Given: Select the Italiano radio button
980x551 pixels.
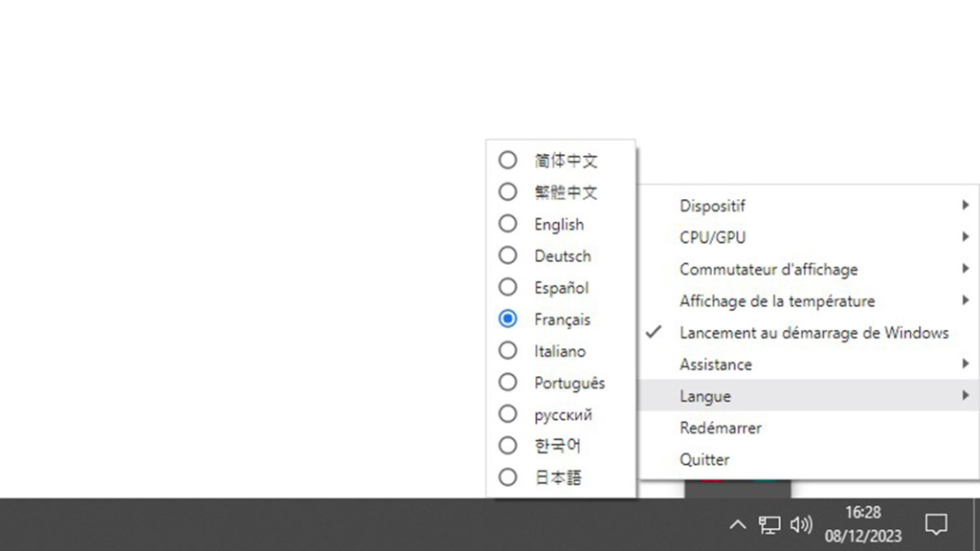Looking at the screenshot, I should click(x=508, y=351).
